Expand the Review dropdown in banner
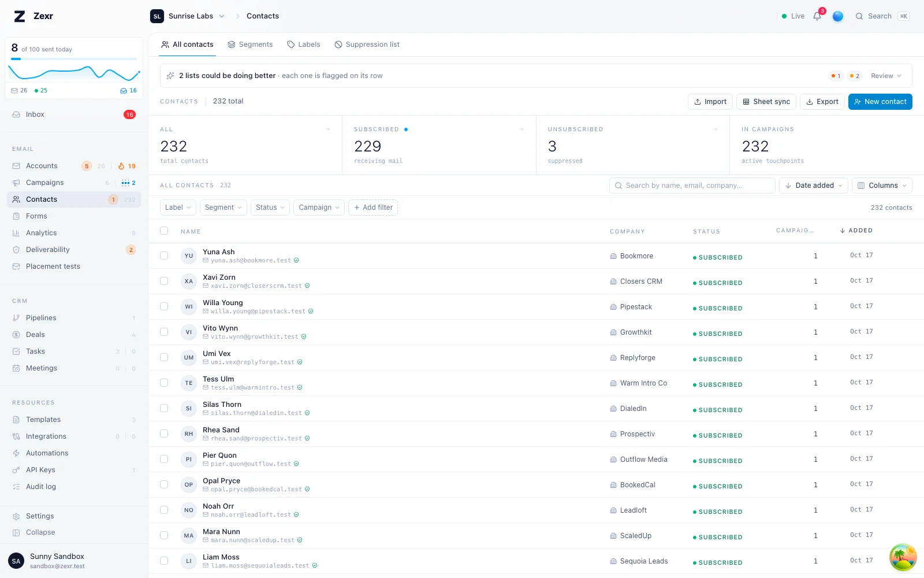924x578 pixels. [x=886, y=76]
